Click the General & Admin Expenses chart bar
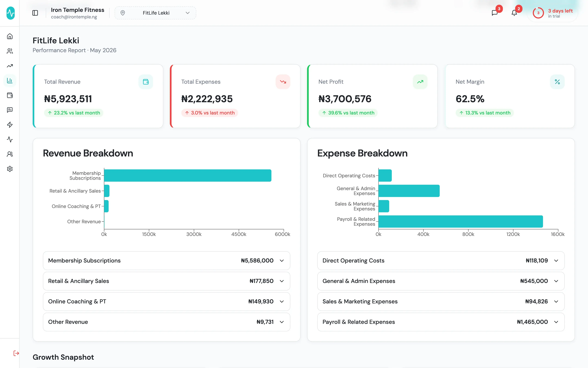Screen dimensions: 588x368 tap(409, 191)
